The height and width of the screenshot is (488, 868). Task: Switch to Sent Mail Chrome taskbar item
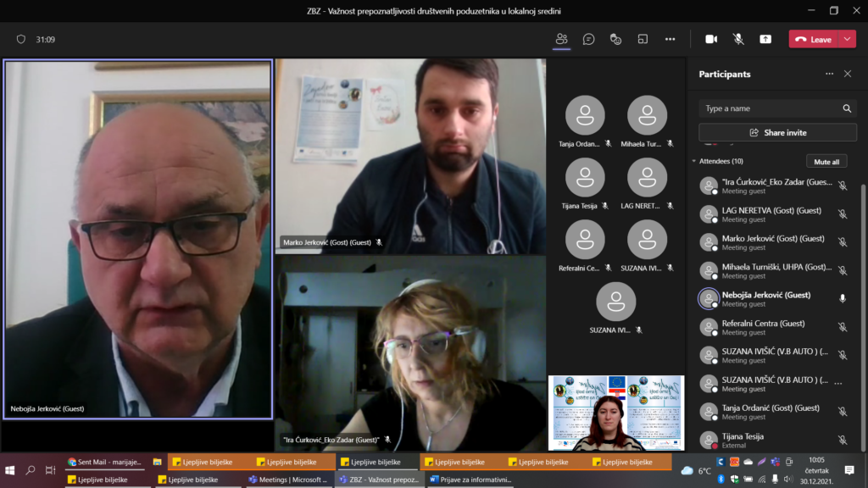tap(104, 462)
